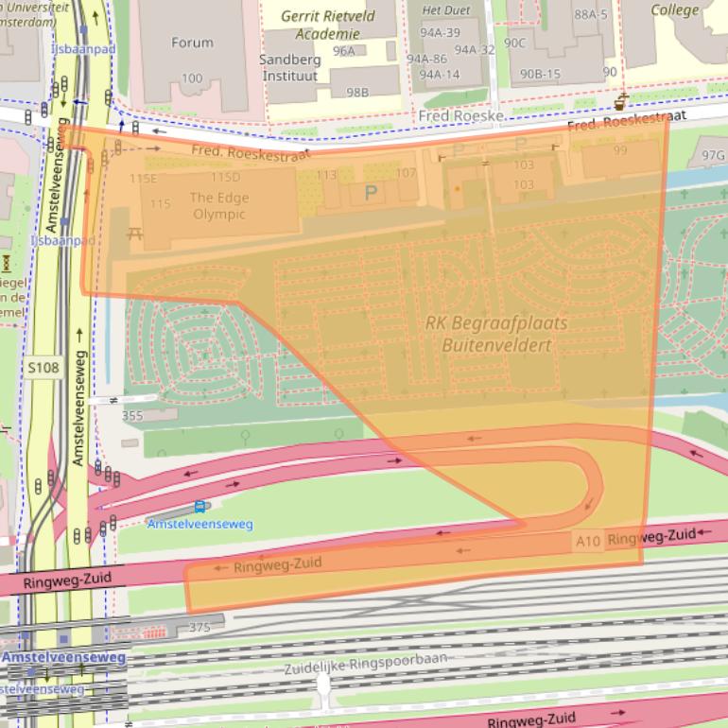Click the A10 motorway shield
This screenshot has width=728, height=728.
(x=587, y=541)
